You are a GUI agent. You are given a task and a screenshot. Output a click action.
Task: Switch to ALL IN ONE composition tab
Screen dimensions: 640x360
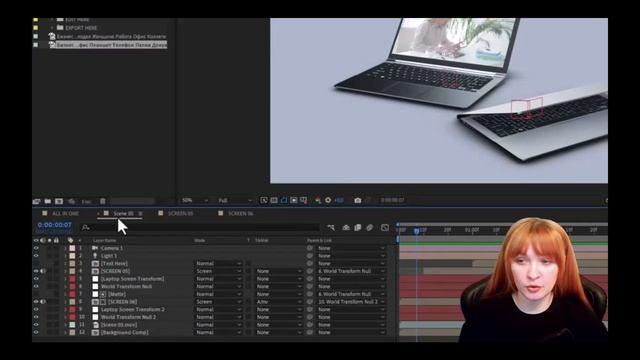pyautogui.click(x=65, y=213)
